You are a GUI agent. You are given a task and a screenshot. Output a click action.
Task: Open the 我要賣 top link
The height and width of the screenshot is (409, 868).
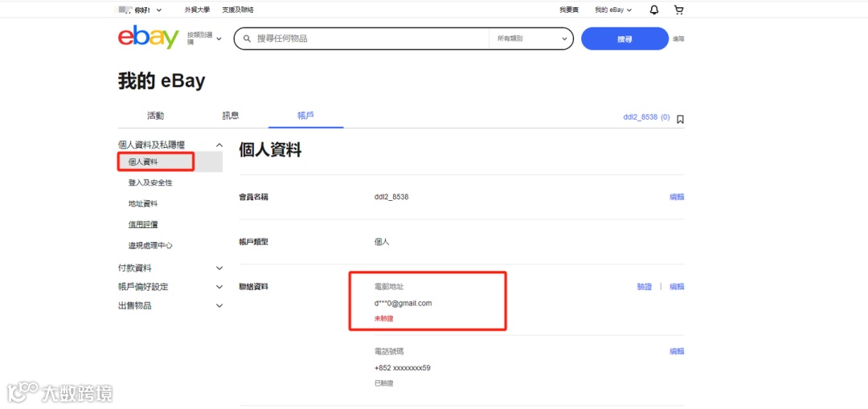point(568,10)
